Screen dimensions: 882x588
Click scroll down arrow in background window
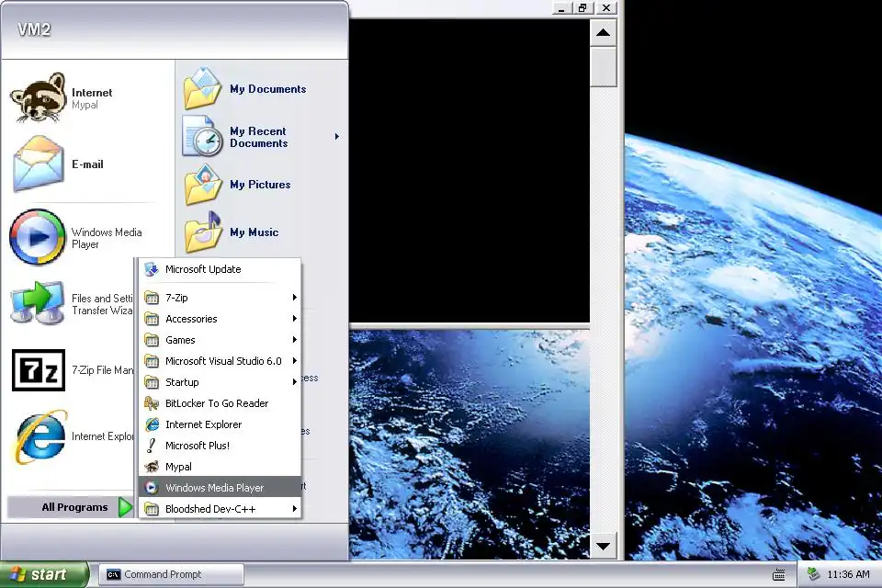tap(603, 546)
